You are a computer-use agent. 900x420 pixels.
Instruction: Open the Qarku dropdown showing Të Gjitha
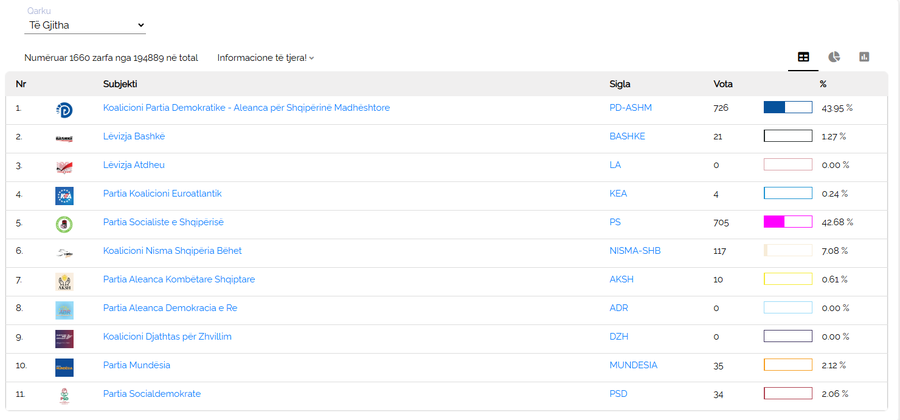click(85, 25)
